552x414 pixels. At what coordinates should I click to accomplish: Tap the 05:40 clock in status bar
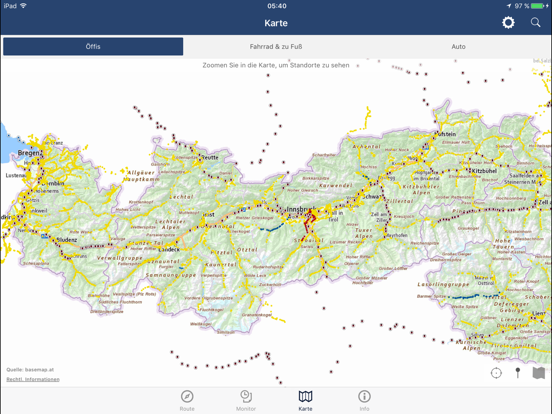(x=277, y=6)
